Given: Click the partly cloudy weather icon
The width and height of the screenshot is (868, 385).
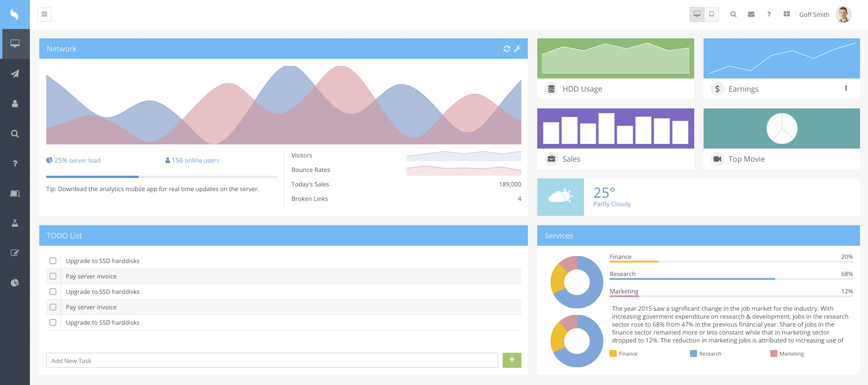Looking at the screenshot, I should (x=560, y=197).
